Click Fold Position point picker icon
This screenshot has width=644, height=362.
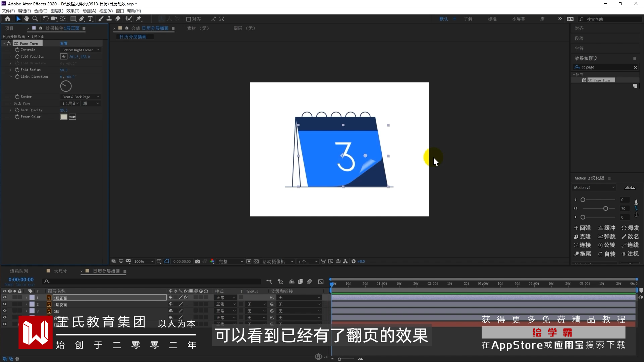click(64, 57)
